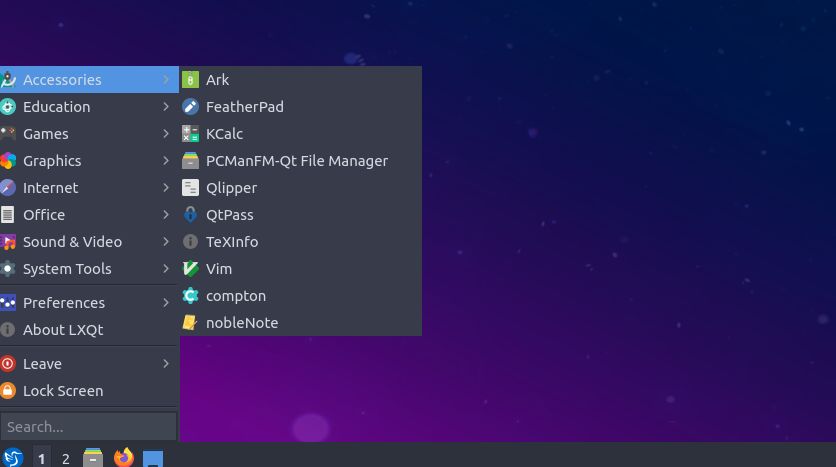Select the Accessories menu label
836x467 pixels.
pos(62,79)
